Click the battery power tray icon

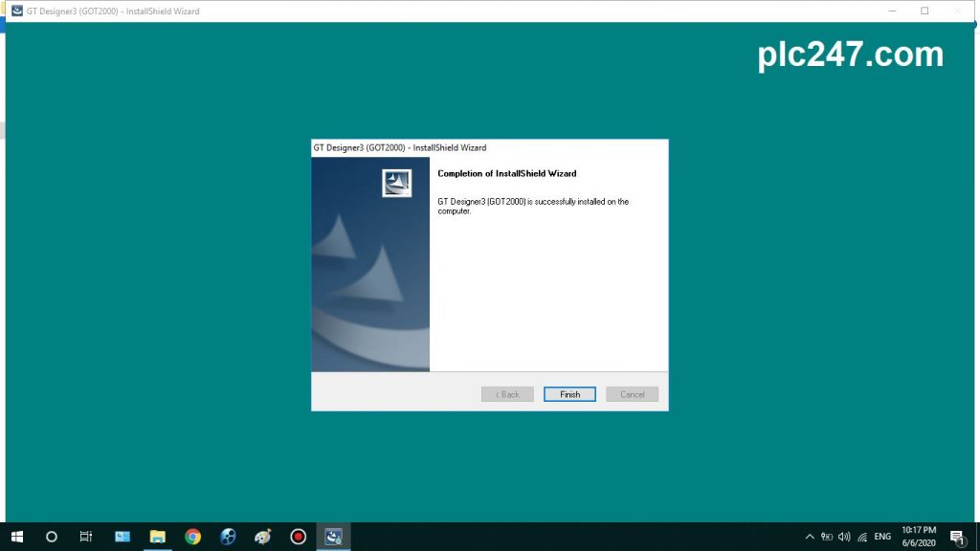[x=826, y=537]
